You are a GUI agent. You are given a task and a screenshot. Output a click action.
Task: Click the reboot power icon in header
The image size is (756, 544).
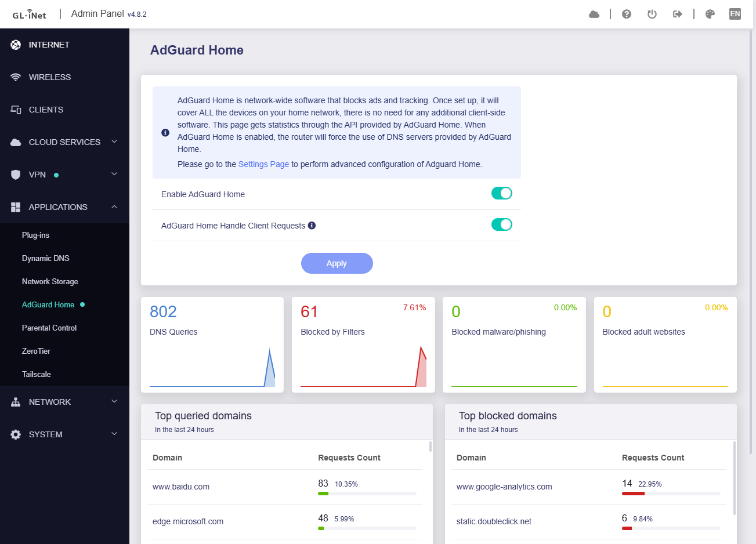pos(652,14)
